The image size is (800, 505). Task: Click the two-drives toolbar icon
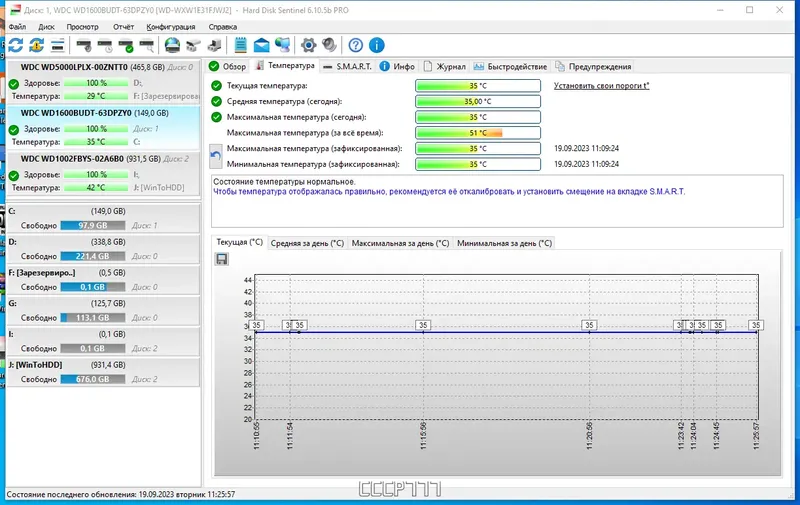pyautogui.click(x=193, y=45)
